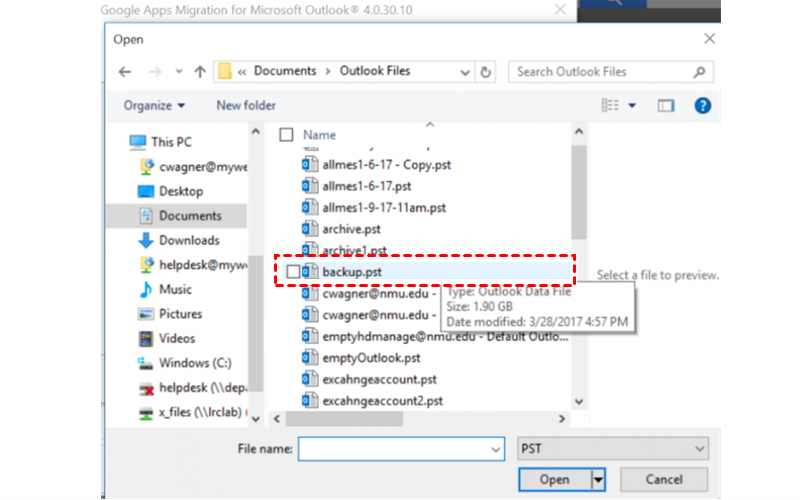Change view layout icon
Viewport: 800px width, 500px height.
[x=610, y=105]
